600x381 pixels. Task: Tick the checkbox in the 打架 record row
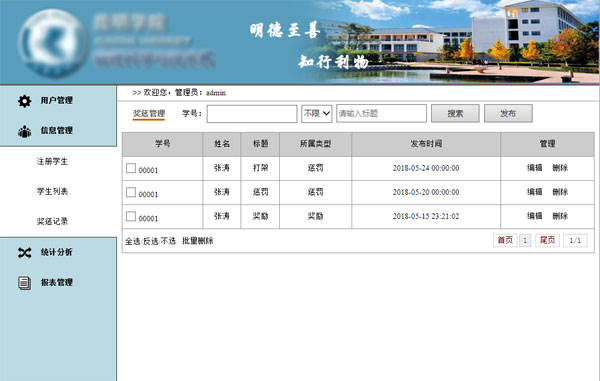pos(131,168)
